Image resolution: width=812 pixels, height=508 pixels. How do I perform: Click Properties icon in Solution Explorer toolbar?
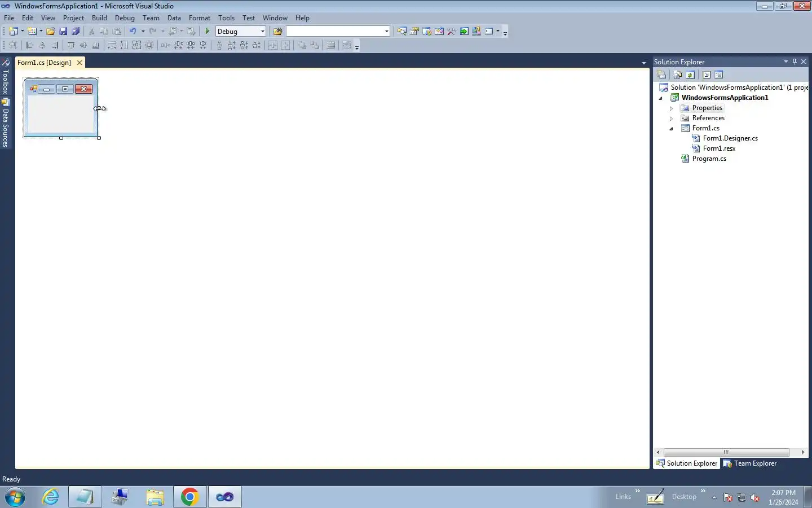(x=661, y=75)
